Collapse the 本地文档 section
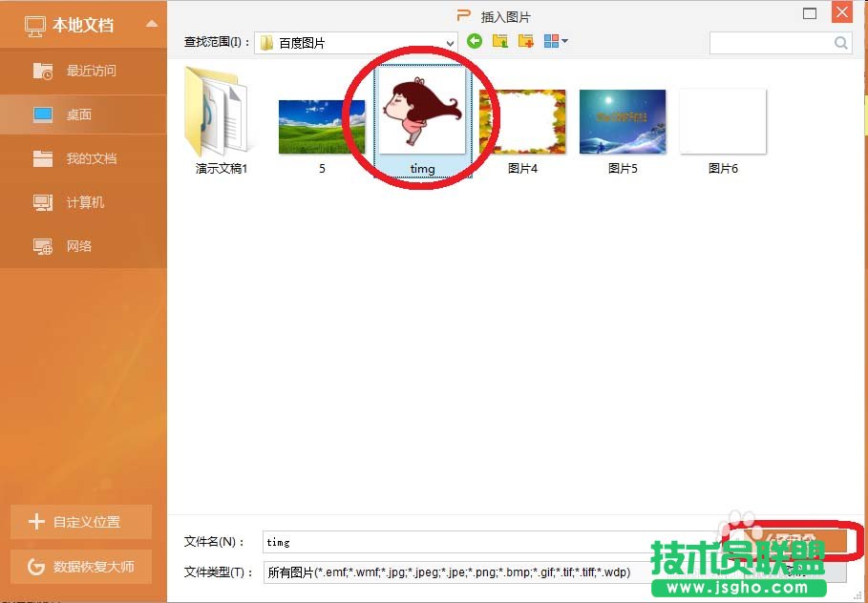868x603 pixels. pyautogui.click(x=150, y=25)
